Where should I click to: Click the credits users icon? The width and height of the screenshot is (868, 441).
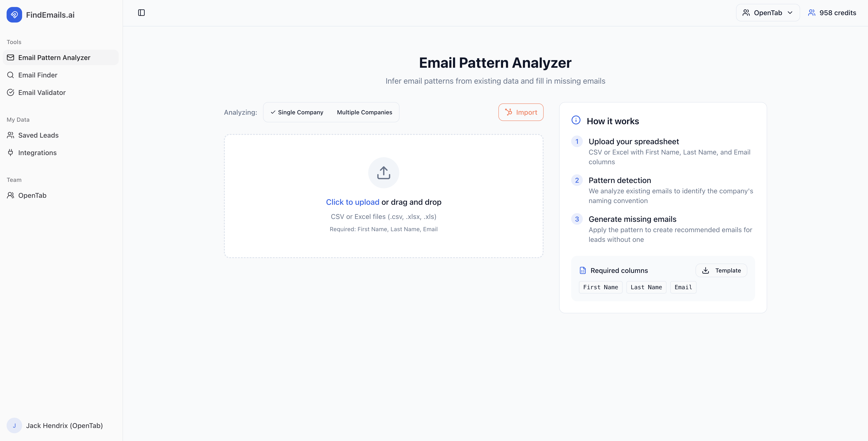point(812,12)
